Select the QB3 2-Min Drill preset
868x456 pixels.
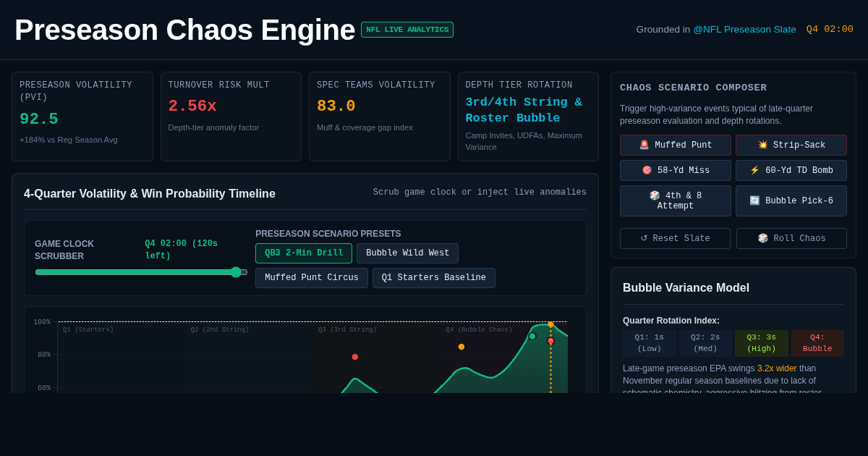click(304, 253)
